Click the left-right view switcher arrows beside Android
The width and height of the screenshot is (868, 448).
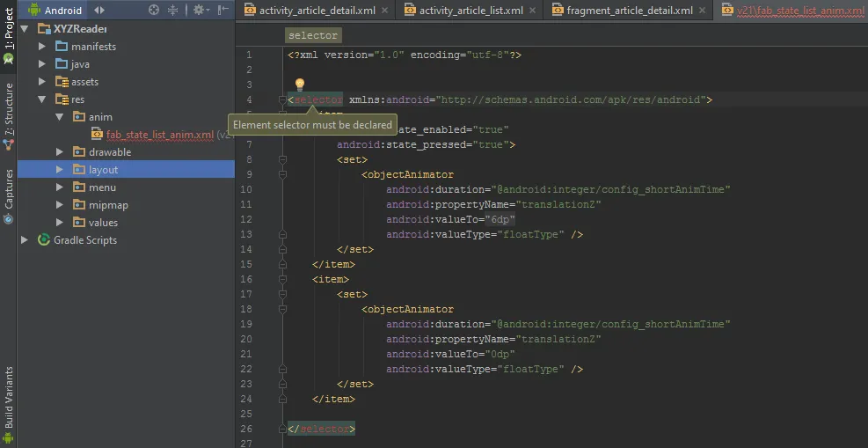[99, 10]
